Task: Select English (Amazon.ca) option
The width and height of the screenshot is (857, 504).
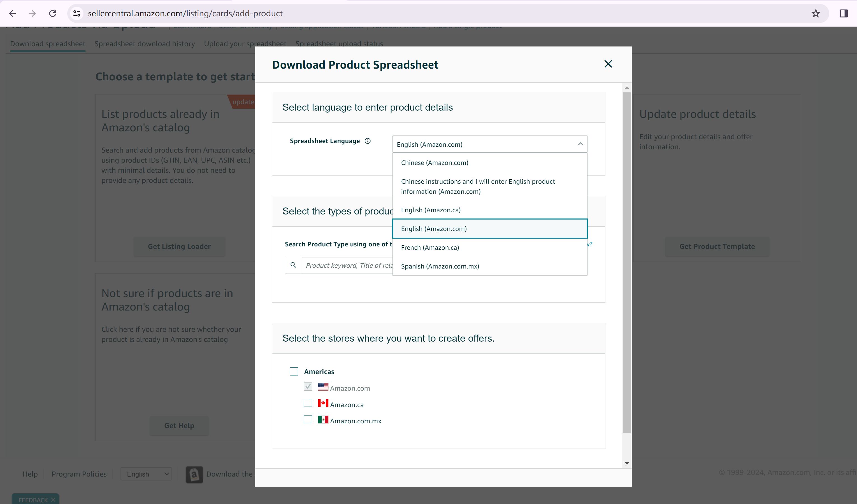Action: pyautogui.click(x=490, y=210)
